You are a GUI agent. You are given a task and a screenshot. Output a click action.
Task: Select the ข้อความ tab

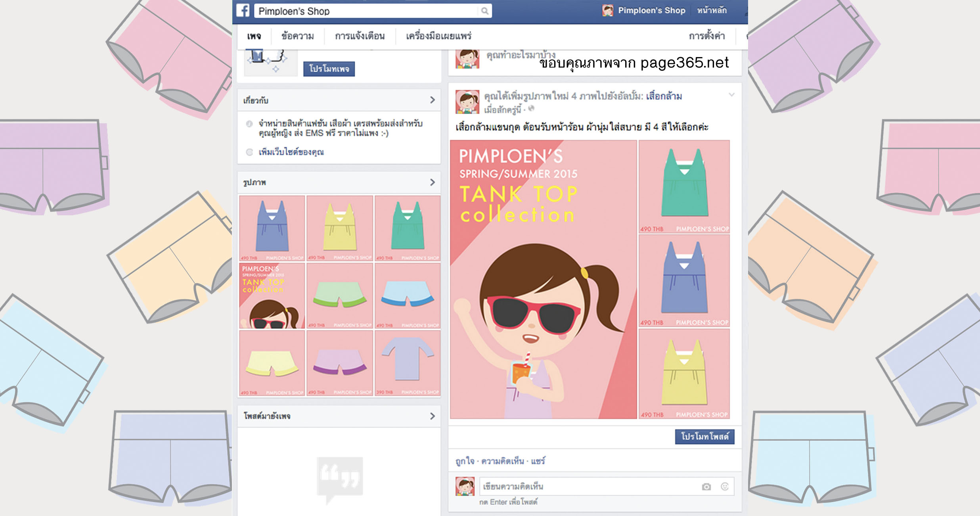coord(297,36)
